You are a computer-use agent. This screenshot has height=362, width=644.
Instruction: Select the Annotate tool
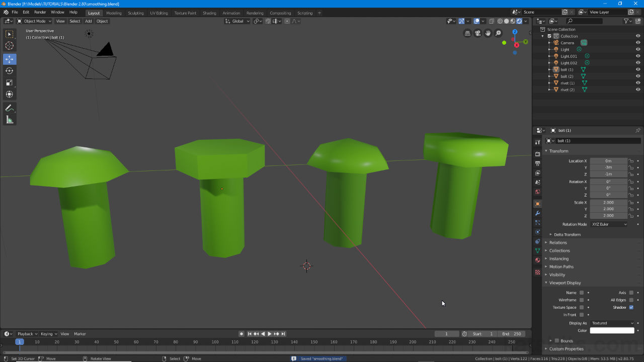(x=9, y=108)
